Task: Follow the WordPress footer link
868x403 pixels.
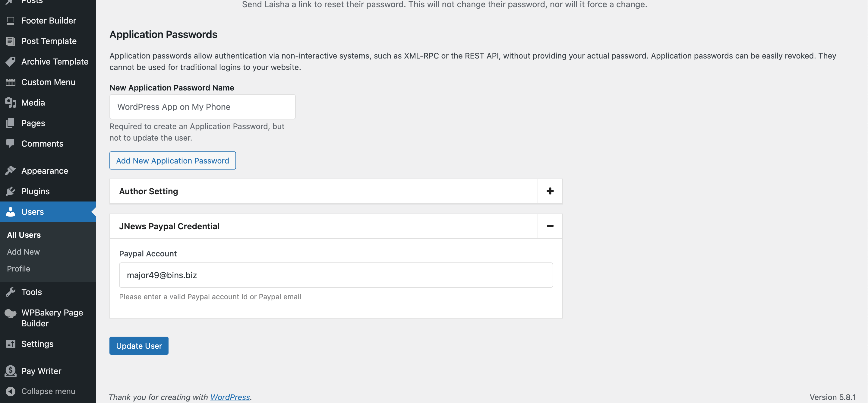Action: tap(230, 397)
